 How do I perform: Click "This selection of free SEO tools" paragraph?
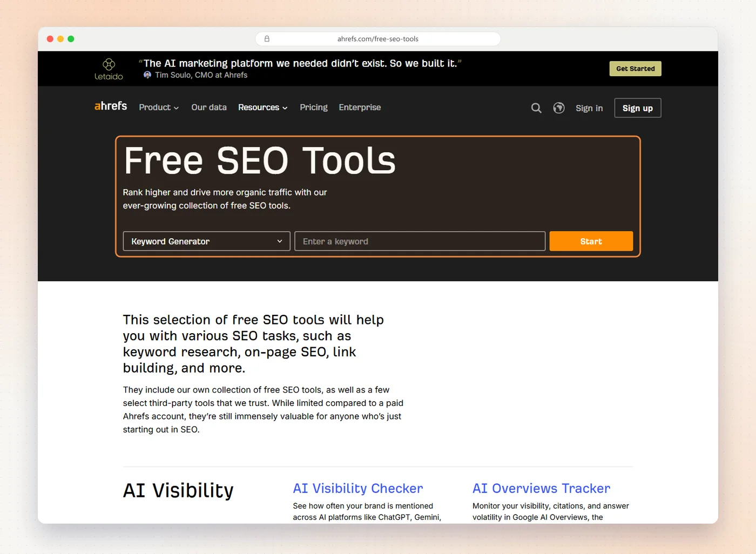[x=253, y=344]
